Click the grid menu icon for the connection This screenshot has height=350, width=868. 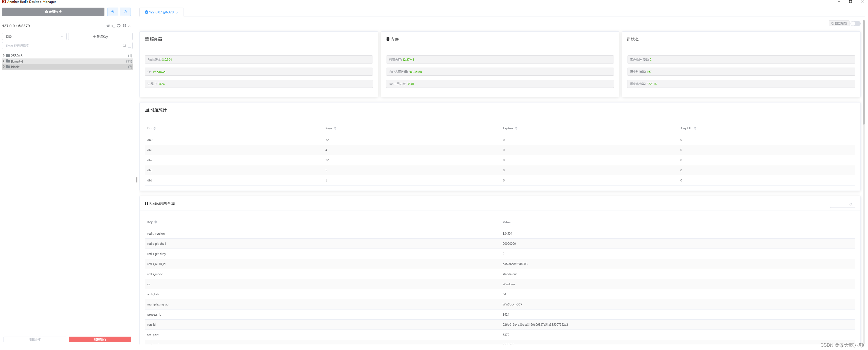click(124, 26)
